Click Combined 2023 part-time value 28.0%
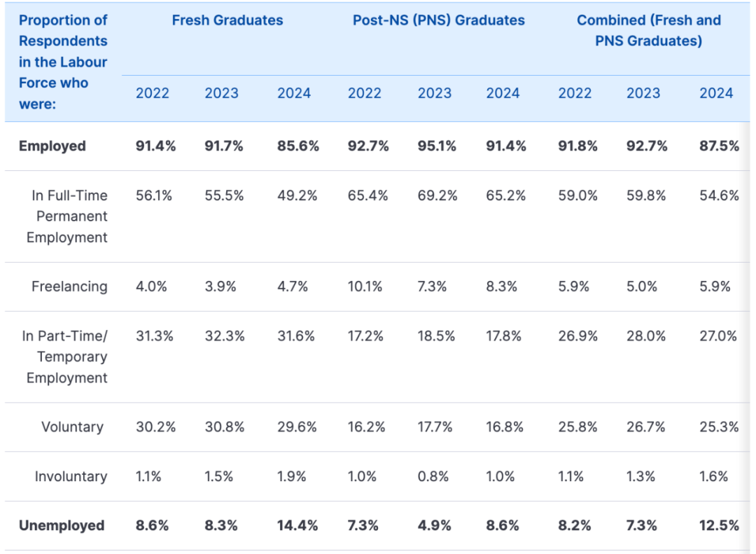The image size is (756, 554). [x=646, y=336]
